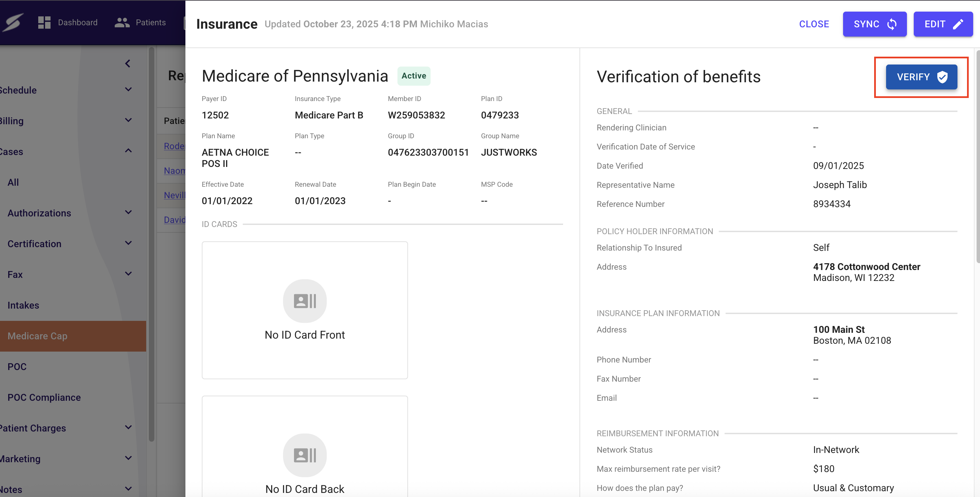The image size is (980, 497).
Task: Click the No ID Card Back placeholder icon
Action: [x=304, y=455]
